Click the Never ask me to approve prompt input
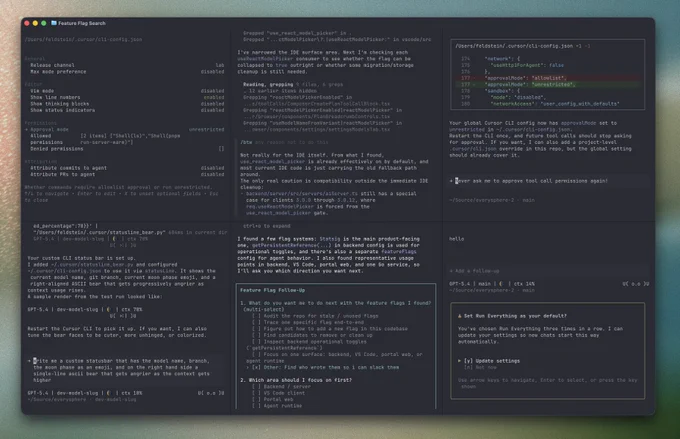 [x=548, y=181]
